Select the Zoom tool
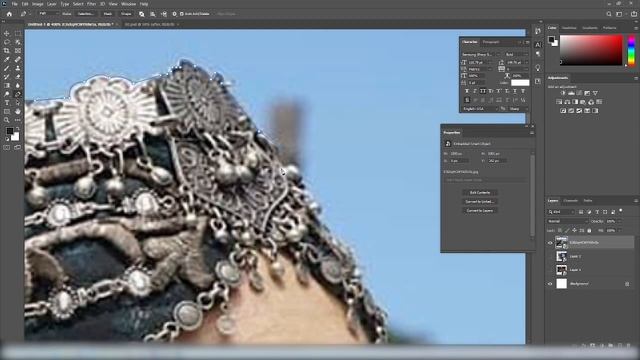Screen dimensions: 640x360 point(7,120)
